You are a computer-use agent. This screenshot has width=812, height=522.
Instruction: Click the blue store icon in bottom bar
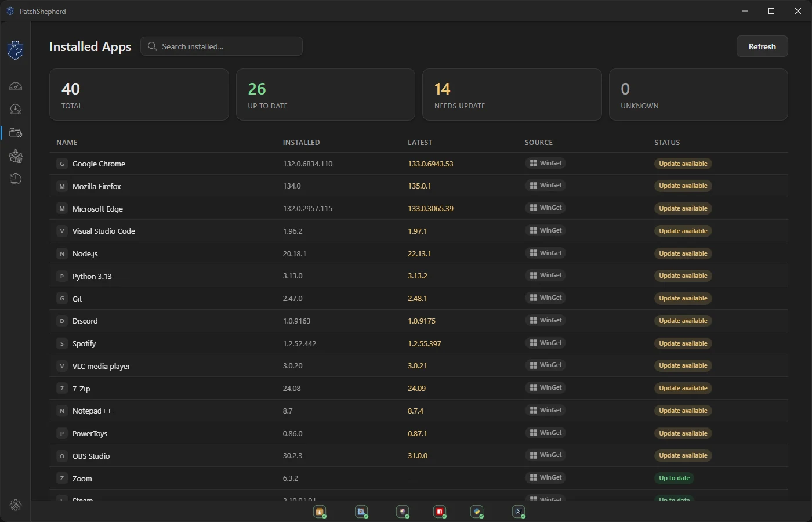361,512
